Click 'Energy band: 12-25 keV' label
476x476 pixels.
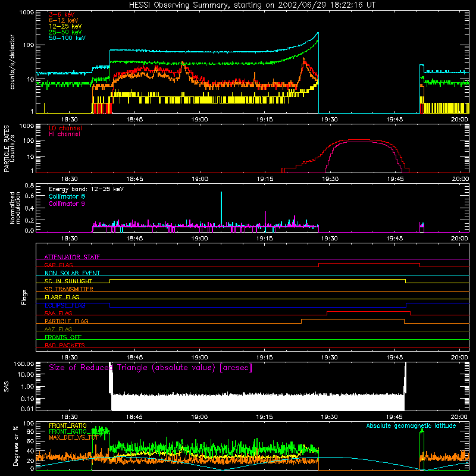coord(86,189)
